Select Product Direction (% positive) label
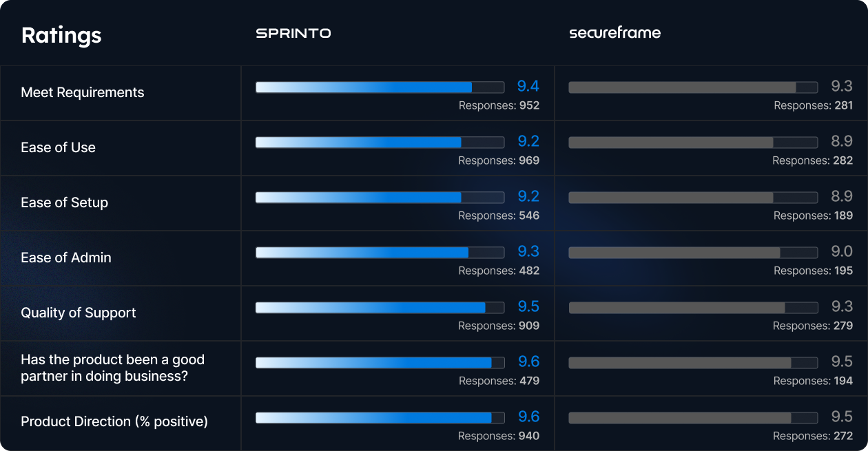The width and height of the screenshot is (868, 451). click(x=114, y=421)
